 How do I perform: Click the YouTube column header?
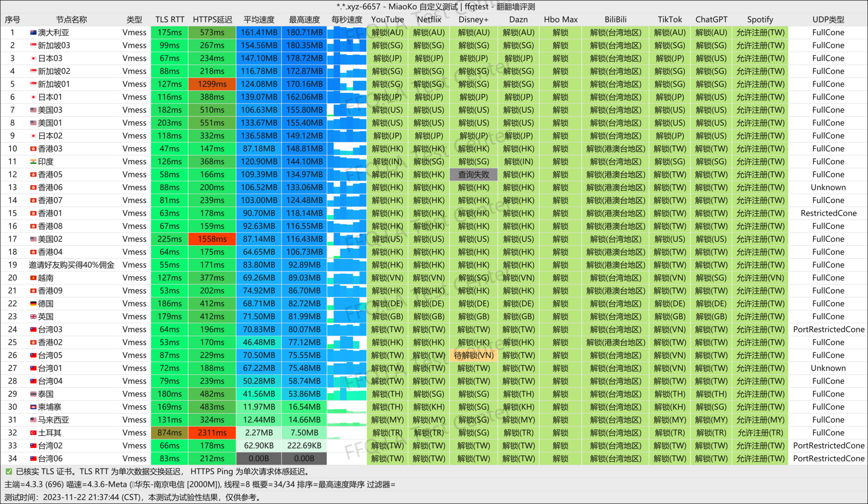[x=387, y=19]
